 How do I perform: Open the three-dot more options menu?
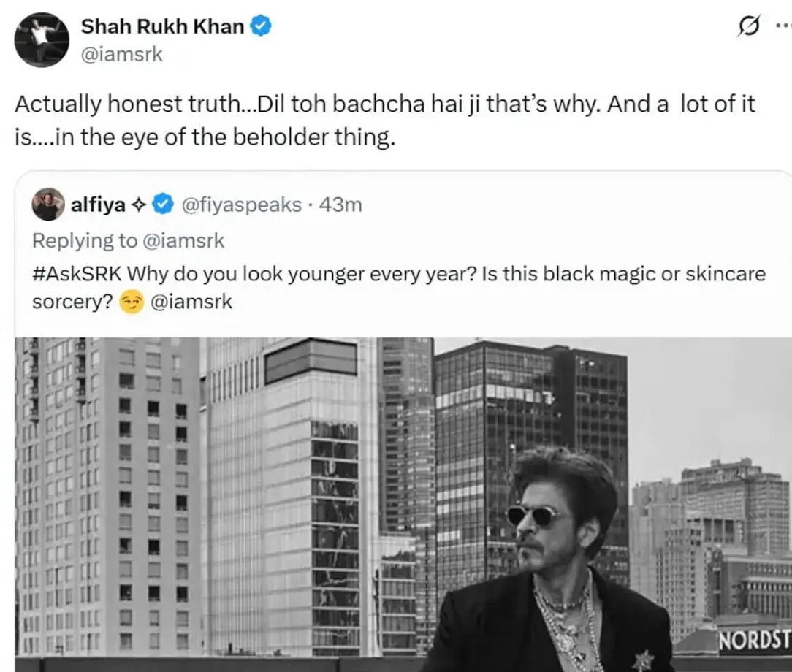point(784,26)
